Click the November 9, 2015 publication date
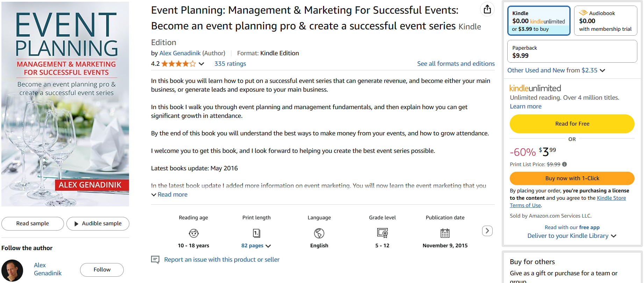The image size is (644, 283). tap(445, 246)
